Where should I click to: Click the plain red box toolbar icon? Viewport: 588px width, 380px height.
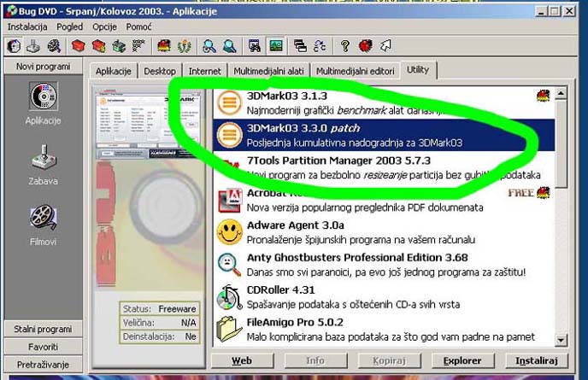point(79,46)
